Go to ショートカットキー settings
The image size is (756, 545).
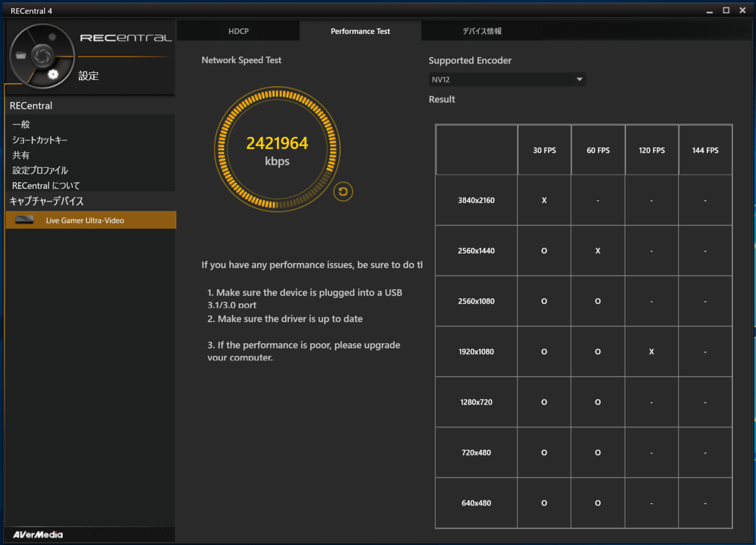(x=40, y=140)
